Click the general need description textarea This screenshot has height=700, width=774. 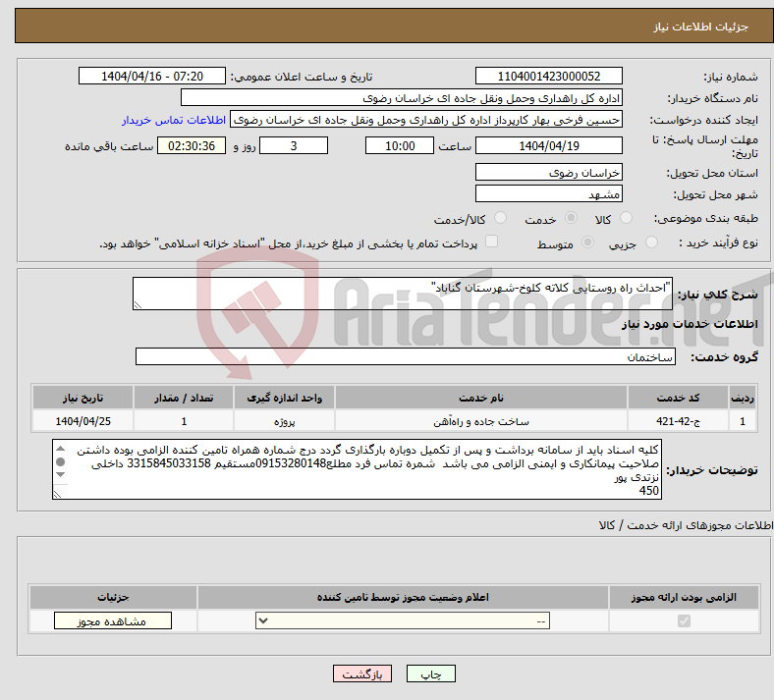pos(403,294)
